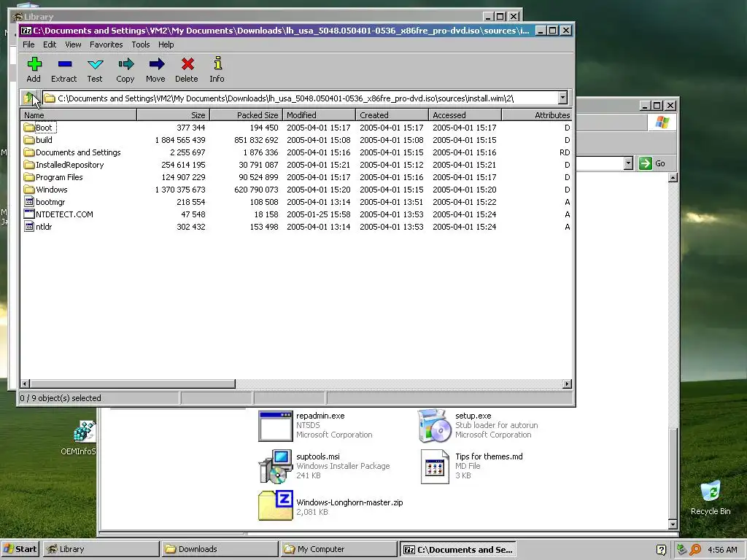Sort by Attributes column header

pos(536,114)
